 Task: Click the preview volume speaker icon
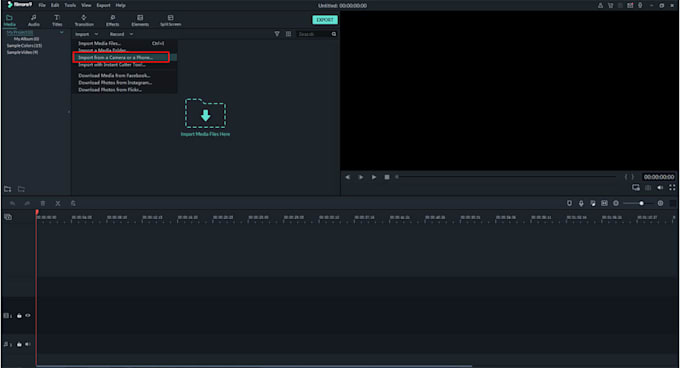pos(660,188)
